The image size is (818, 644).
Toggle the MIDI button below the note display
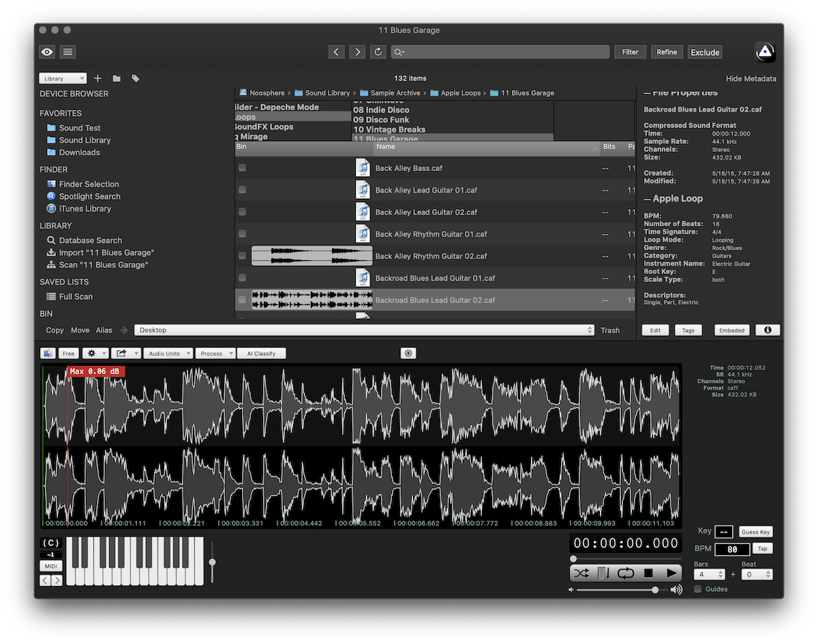pyautogui.click(x=50, y=566)
